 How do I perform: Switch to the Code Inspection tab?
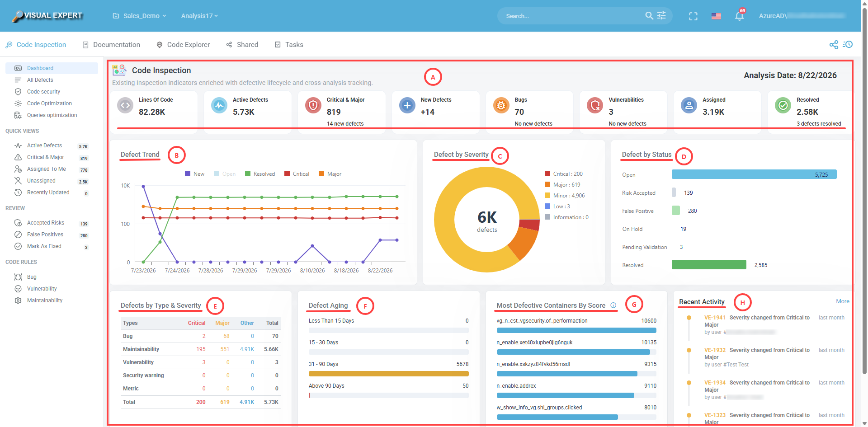tap(36, 45)
